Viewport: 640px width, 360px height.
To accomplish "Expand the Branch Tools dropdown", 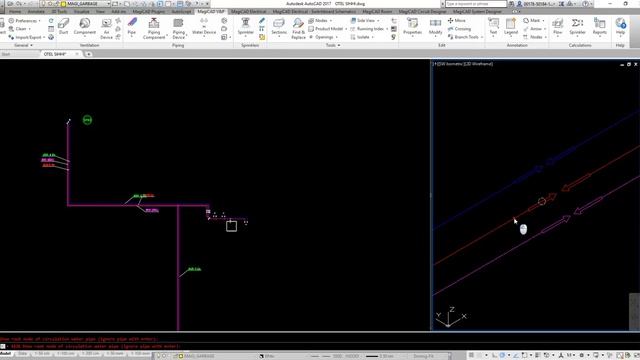I will (465, 37).
